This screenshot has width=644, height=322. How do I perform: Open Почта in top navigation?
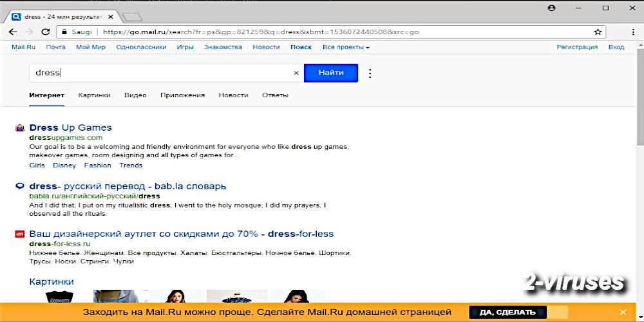(56, 47)
